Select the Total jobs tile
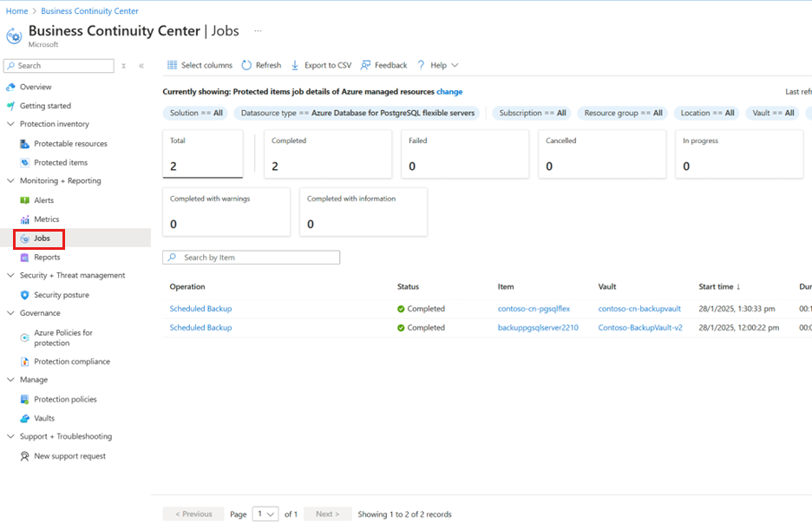This screenshot has width=812, height=530. pos(203,154)
